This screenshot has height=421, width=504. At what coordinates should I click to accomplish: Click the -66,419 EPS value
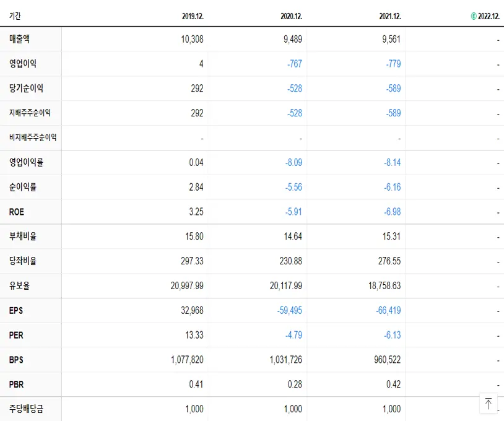[x=388, y=310]
